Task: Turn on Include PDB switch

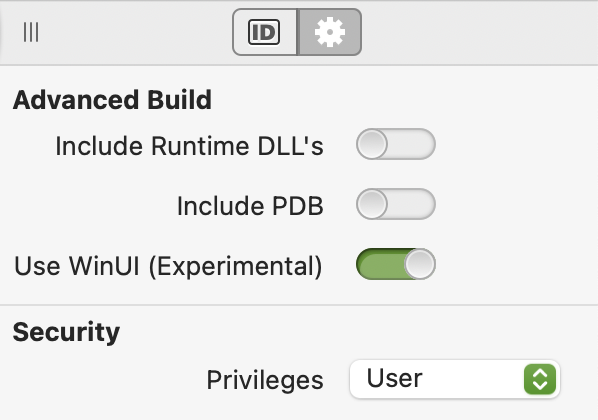Action: 396,204
